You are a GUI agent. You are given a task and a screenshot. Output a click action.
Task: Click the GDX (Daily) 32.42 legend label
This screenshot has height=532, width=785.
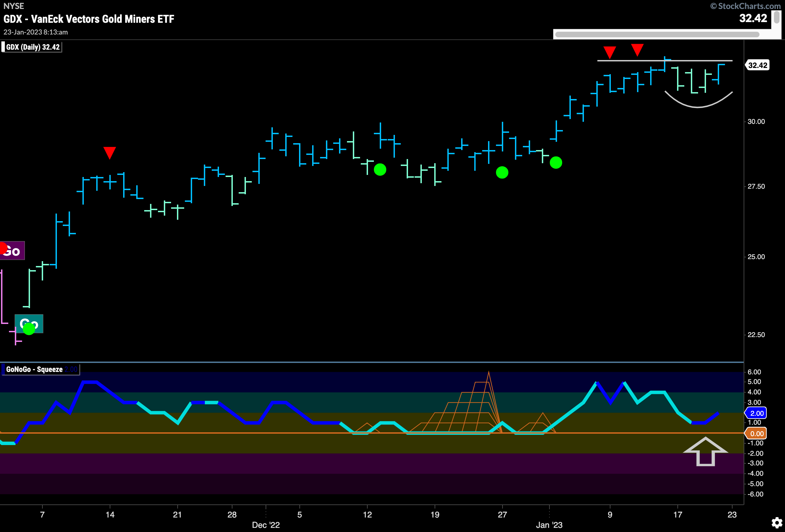coord(32,47)
